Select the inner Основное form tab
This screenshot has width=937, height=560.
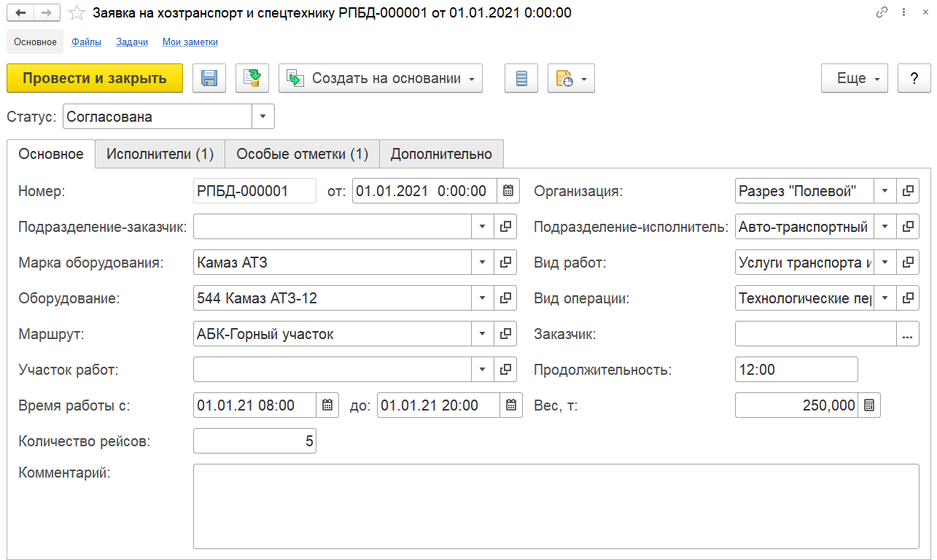pyautogui.click(x=51, y=154)
